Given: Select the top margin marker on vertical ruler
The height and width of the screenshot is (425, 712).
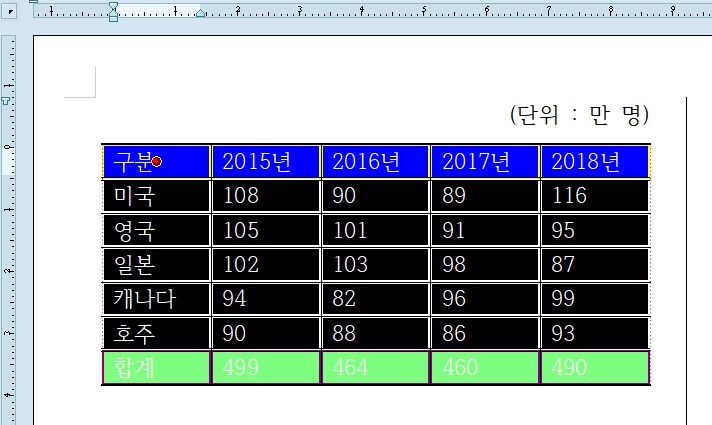Looking at the screenshot, I should tap(6, 101).
